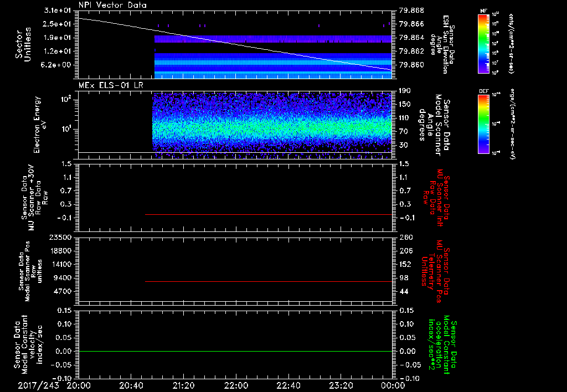Click the DEF label above the color bar
This screenshot has height=392, width=567.
(483, 91)
